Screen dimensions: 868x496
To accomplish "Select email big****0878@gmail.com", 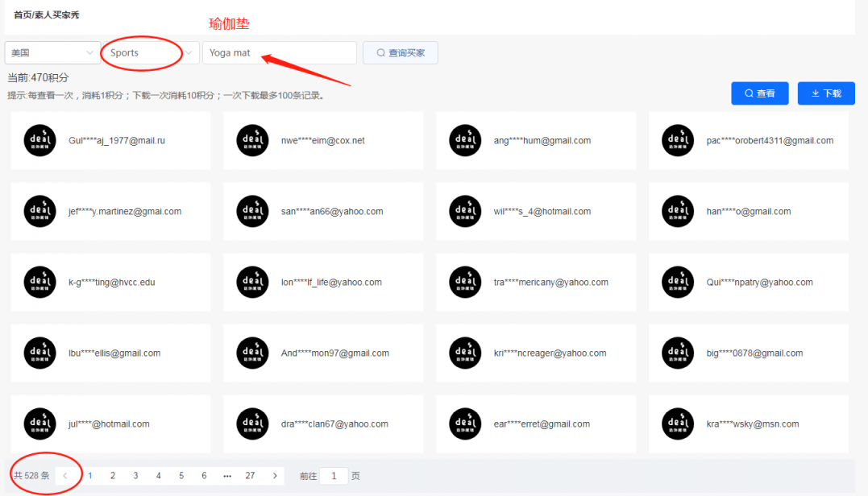I will point(754,353).
